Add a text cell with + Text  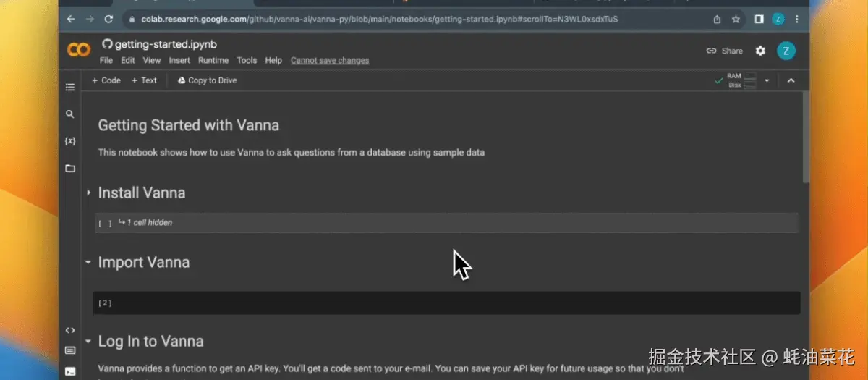coord(144,80)
